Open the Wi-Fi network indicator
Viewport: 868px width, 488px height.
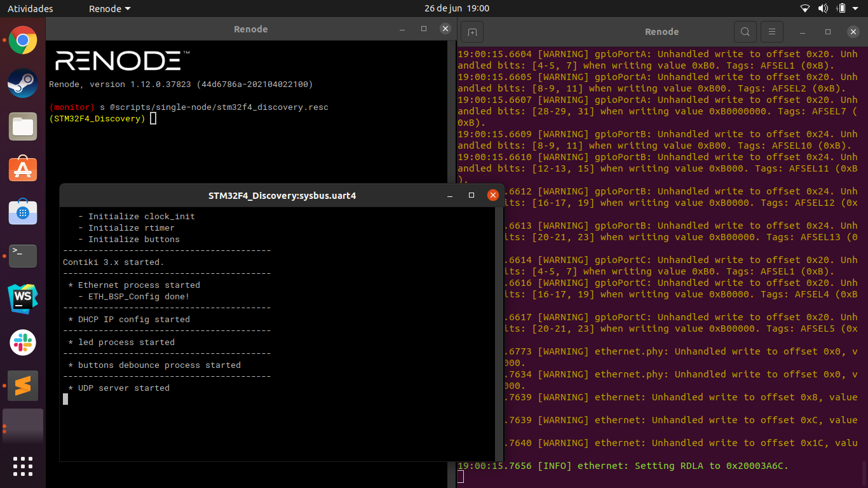(805, 8)
